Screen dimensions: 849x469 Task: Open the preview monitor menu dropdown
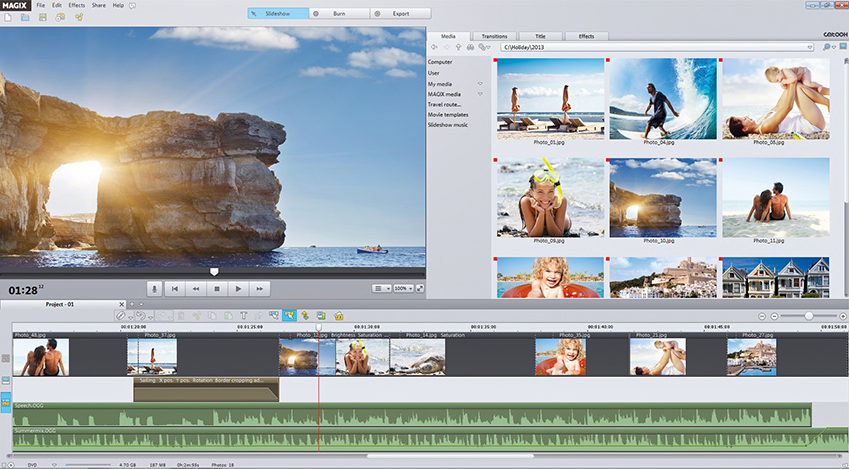[x=382, y=289]
